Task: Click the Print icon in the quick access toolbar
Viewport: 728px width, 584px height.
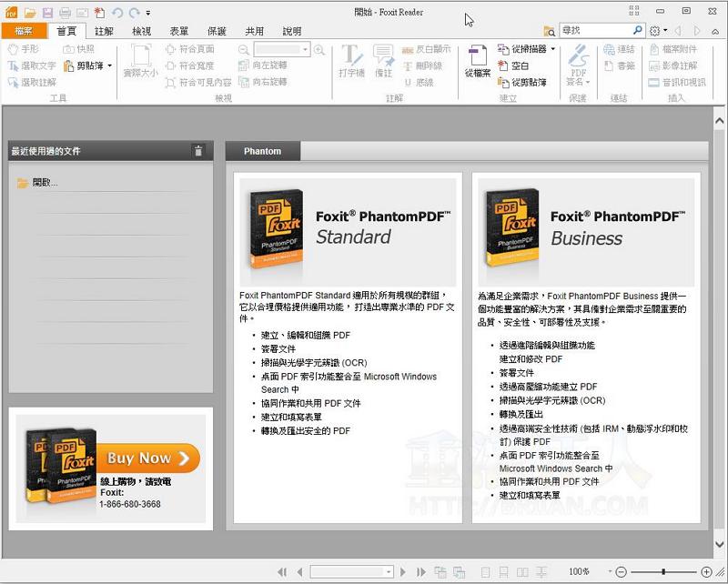Action: pos(65,13)
